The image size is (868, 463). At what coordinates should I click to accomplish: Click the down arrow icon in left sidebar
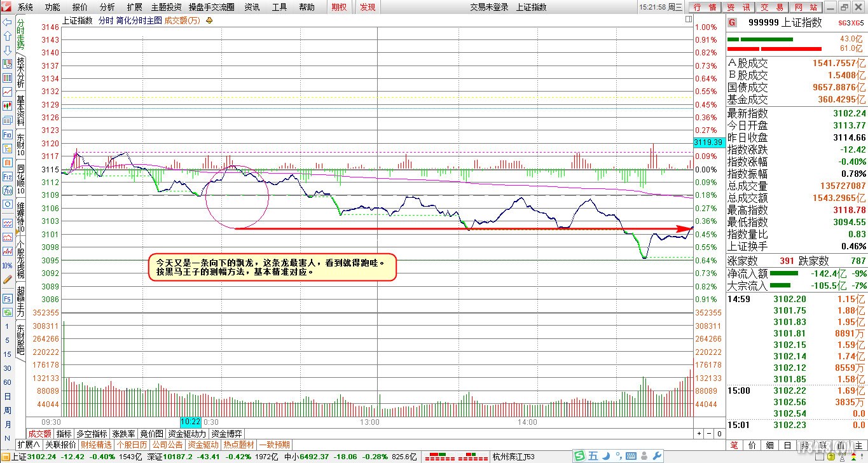7,50
